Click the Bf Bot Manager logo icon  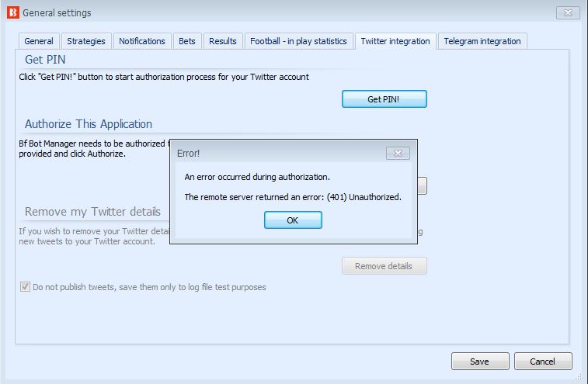pos(13,12)
